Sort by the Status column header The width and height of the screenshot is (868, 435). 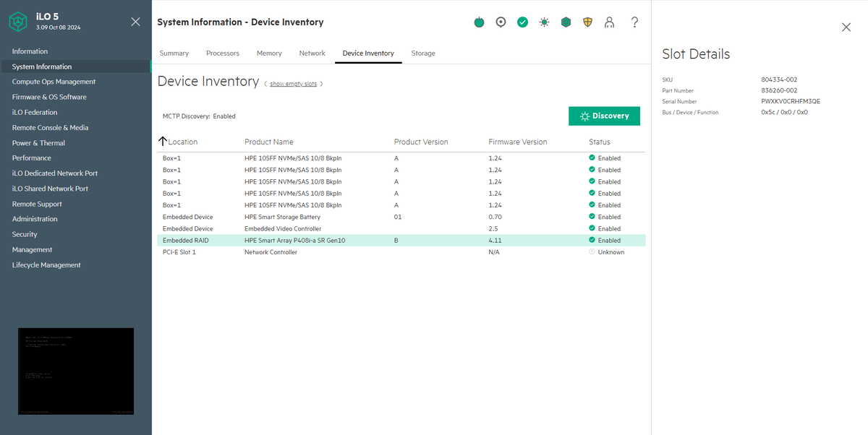(600, 142)
